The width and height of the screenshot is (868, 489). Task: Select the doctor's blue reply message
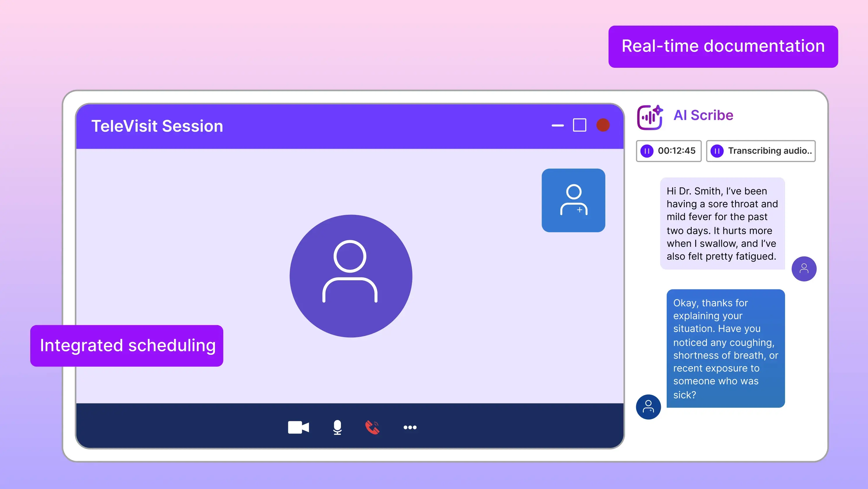coord(725,348)
